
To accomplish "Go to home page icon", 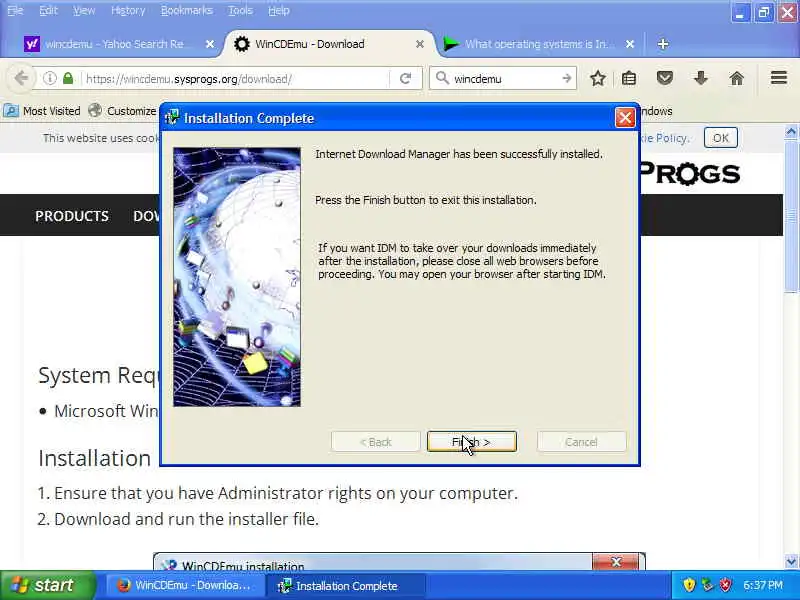I will 736,79.
